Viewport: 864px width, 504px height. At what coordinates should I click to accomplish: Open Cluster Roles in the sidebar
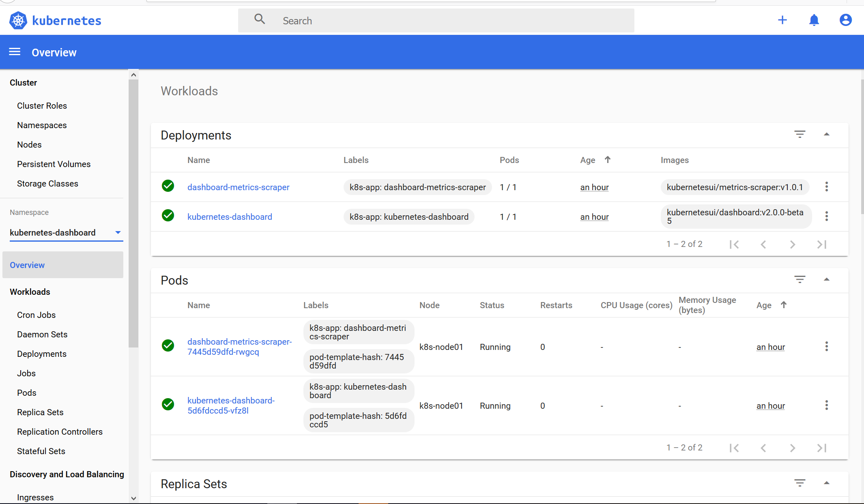tap(42, 105)
